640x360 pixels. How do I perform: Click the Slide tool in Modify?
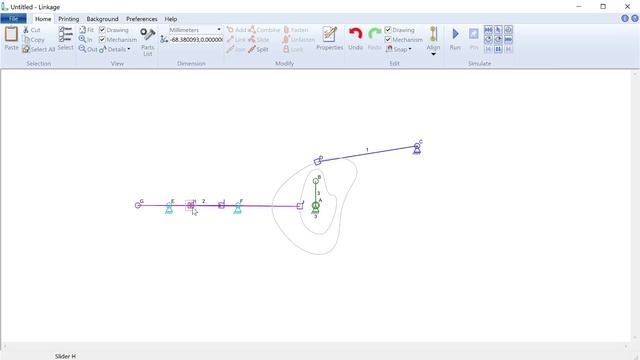(x=259, y=40)
